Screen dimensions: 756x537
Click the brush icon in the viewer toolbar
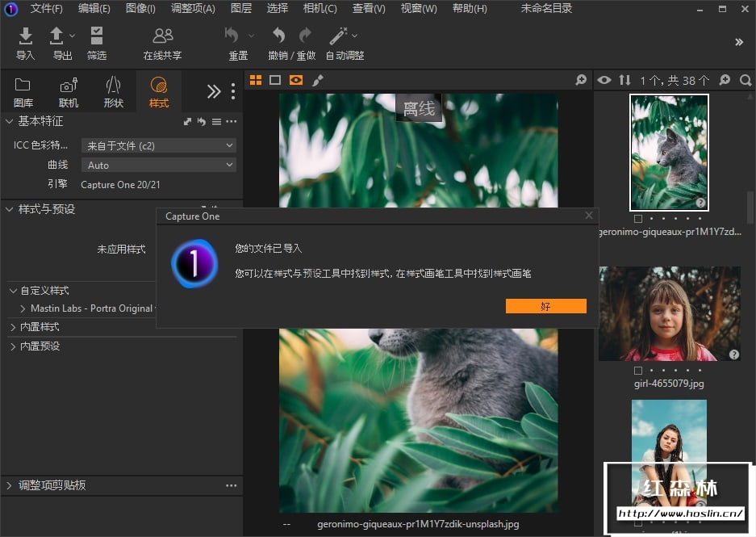317,80
